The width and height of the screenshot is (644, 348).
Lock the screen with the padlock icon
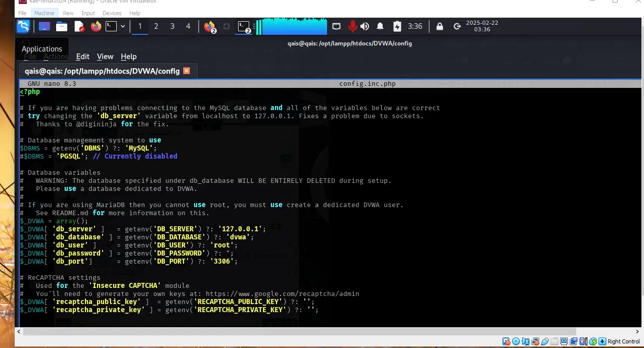click(440, 26)
